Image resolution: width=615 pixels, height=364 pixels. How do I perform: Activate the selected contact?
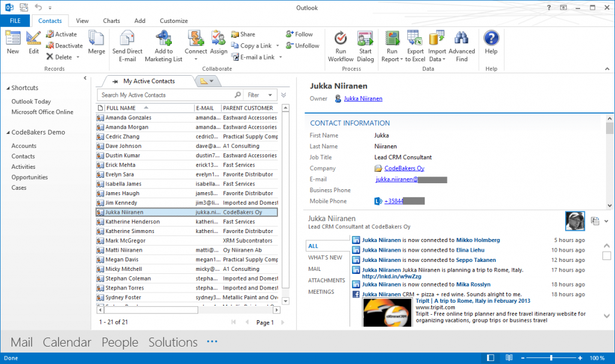[61, 34]
